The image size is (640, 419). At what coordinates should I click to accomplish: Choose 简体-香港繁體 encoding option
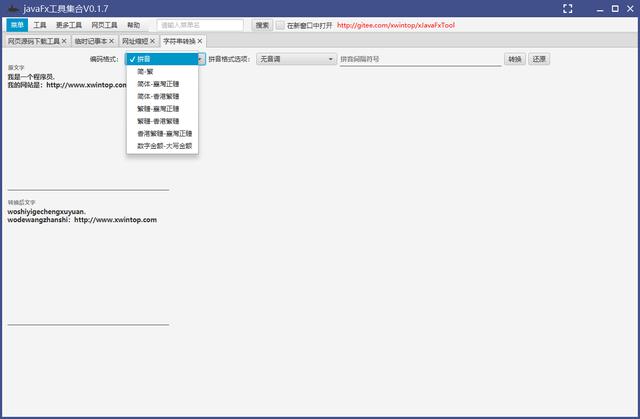pos(162,96)
